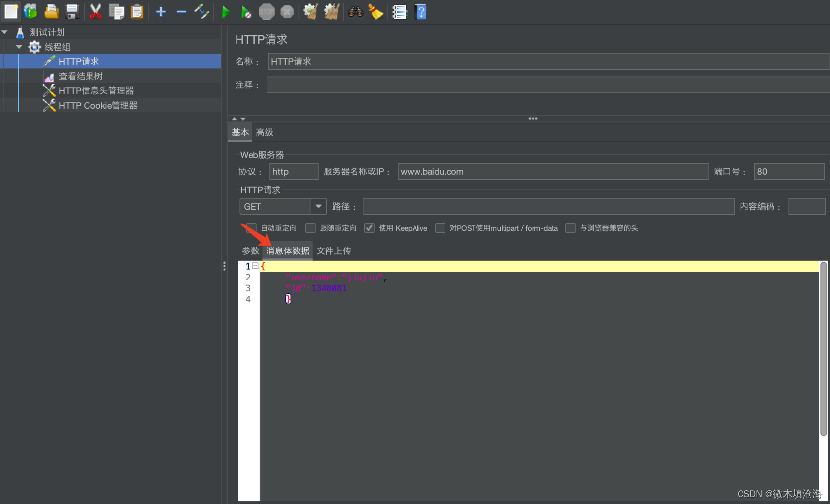Enable 跟随重定向 checkbox

tap(310, 228)
